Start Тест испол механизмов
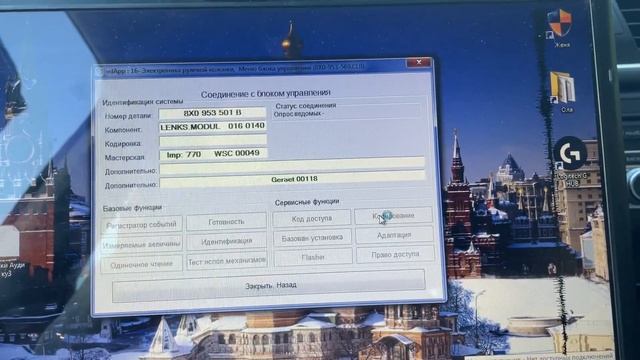 227,261
